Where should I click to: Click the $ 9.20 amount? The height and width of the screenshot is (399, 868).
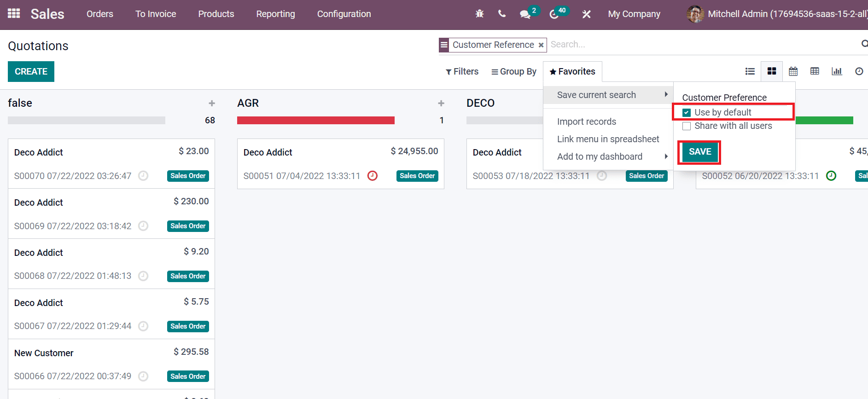[x=196, y=252]
